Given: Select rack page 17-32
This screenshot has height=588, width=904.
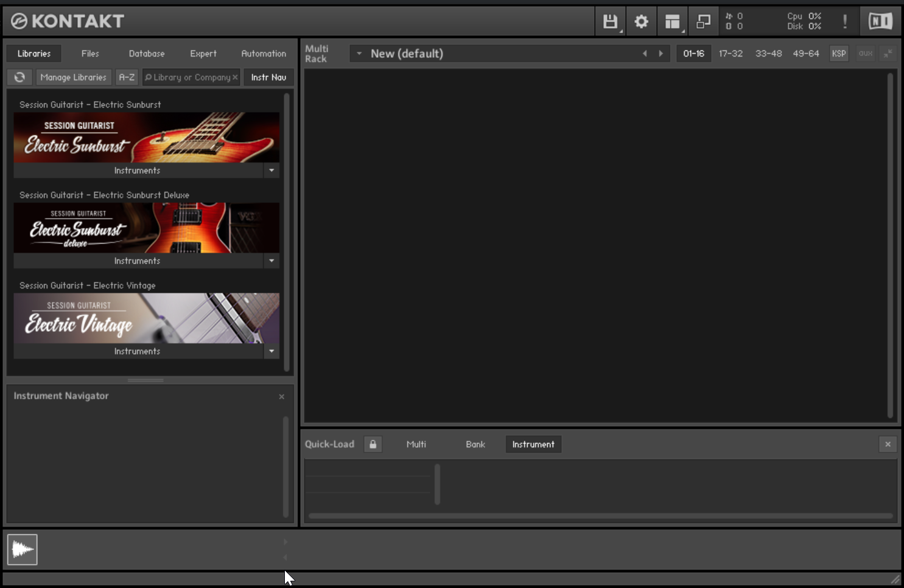Looking at the screenshot, I should coord(731,54).
